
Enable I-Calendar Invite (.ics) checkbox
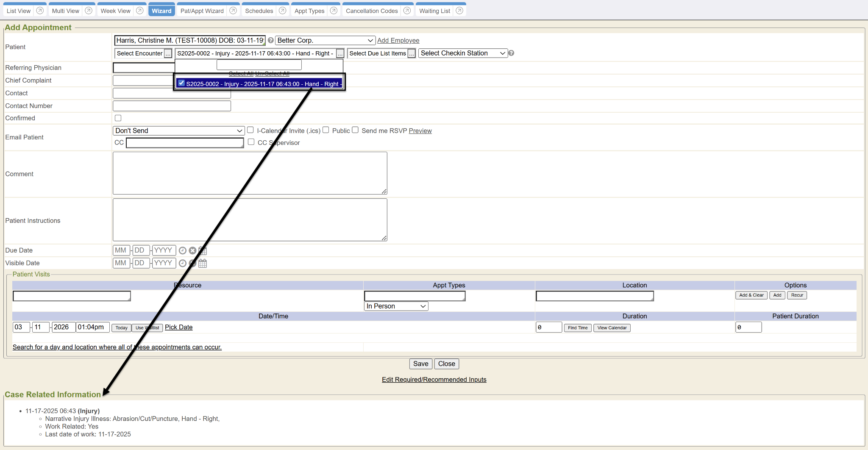pos(250,130)
